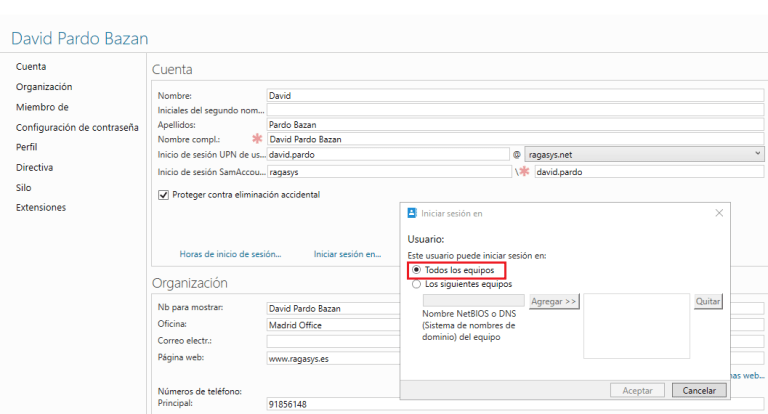Image resolution: width=768 pixels, height=414 pixels.
Task: Go to Miembro de section
Action: click(x=42, y=107)
